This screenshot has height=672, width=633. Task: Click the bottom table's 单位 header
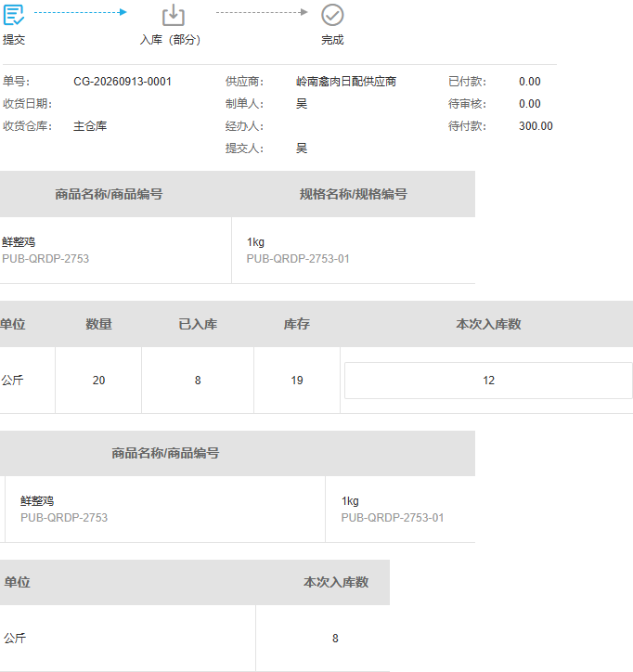tap(17, 582)
